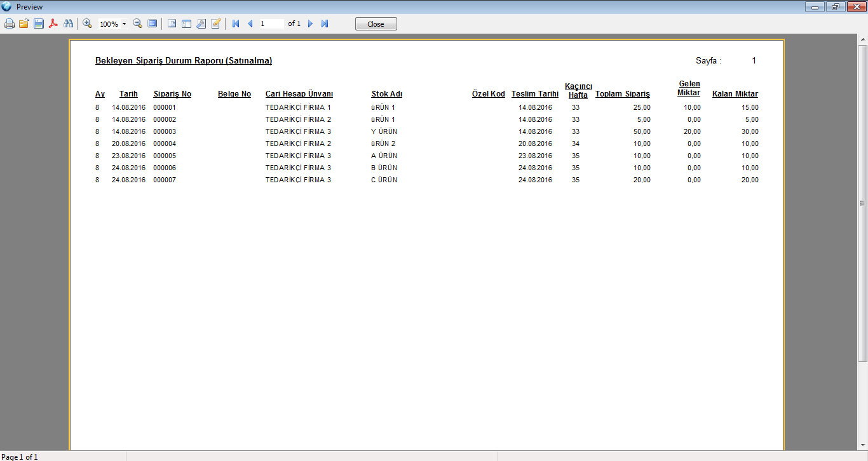Toggle the thumbnails panel icon

pyautogui.click(x=187, y=23)
